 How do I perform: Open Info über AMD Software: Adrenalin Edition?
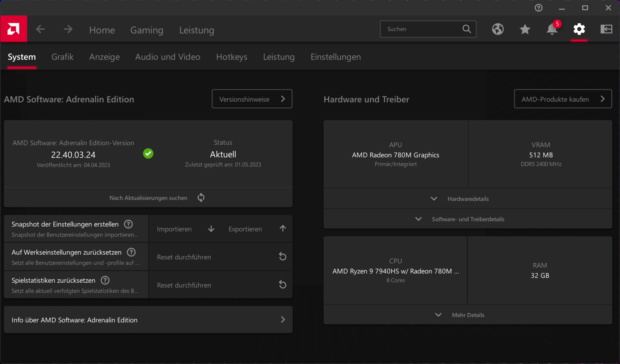point(148,320)
